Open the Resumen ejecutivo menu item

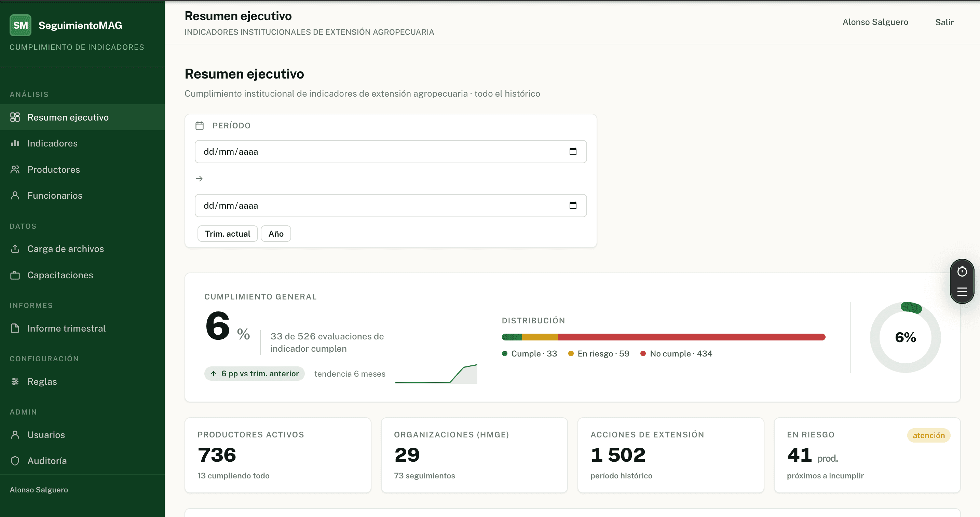coord(82,117)
